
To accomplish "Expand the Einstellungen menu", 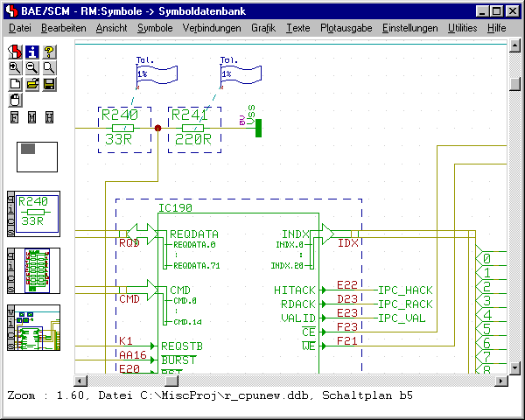I will (x=409, y=28).
